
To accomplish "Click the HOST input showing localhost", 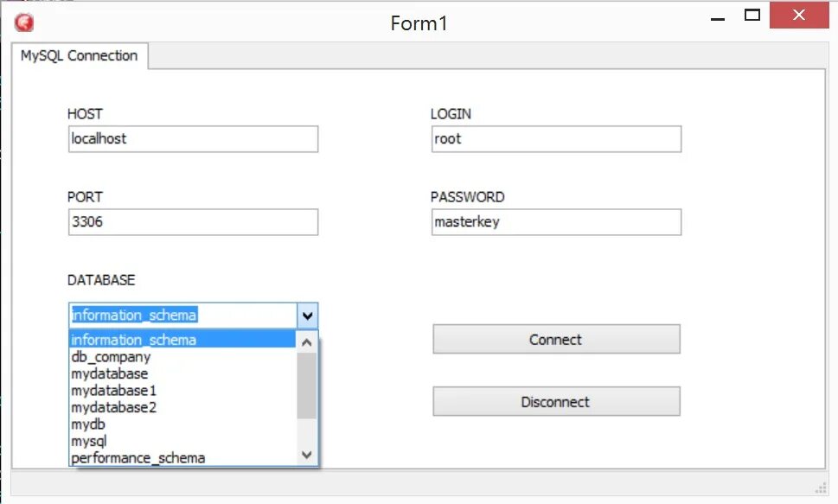I will [x=192, y=138].
